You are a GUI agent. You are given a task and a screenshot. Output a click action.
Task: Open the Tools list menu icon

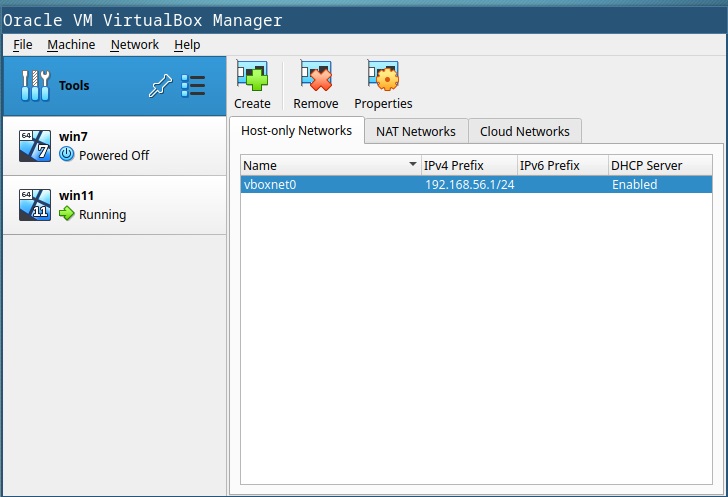(193, 85)
